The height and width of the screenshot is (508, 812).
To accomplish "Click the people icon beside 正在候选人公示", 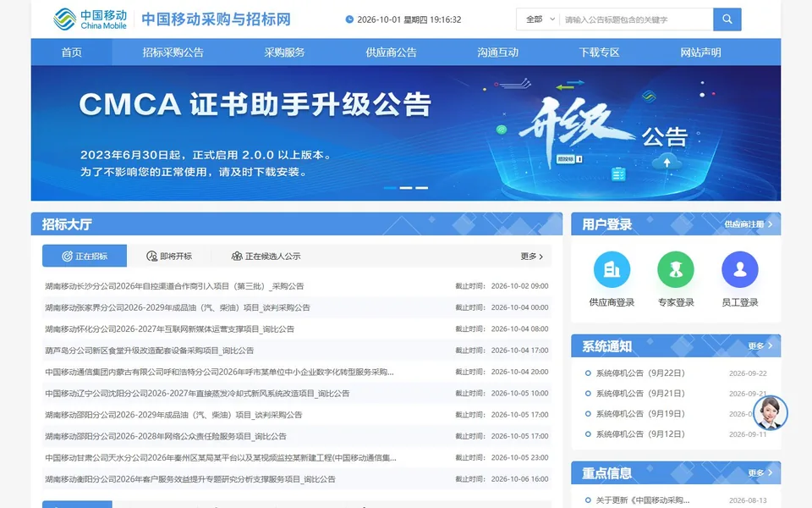I will 237,256.
